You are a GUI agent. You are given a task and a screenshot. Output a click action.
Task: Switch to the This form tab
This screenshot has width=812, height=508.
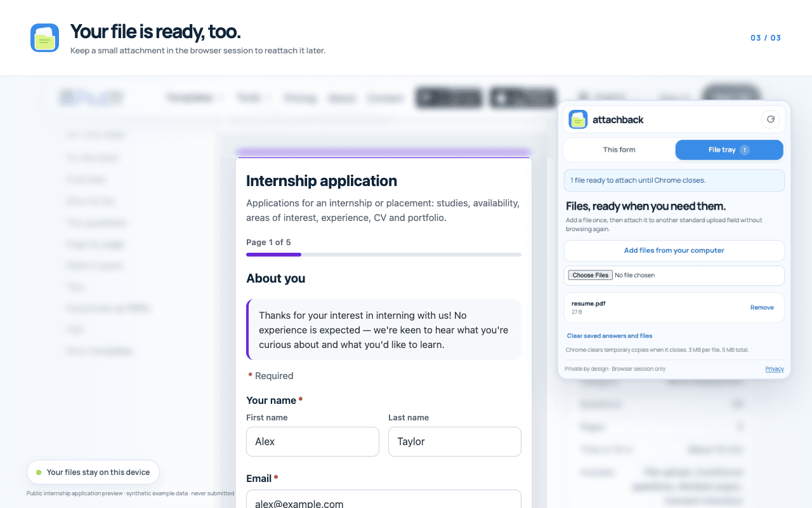pos(619,150)
